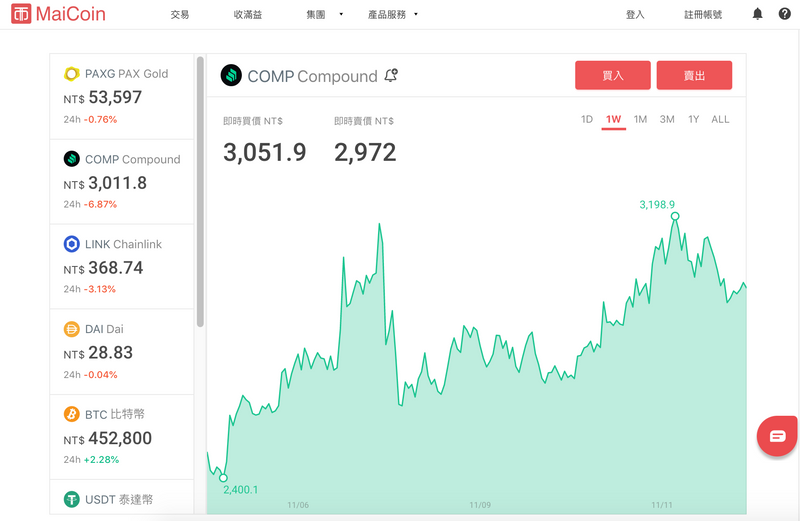Open the red chat support bubble
Viewport: 800px width, 521px height.
pyautogui.click(x=777, y=436)
